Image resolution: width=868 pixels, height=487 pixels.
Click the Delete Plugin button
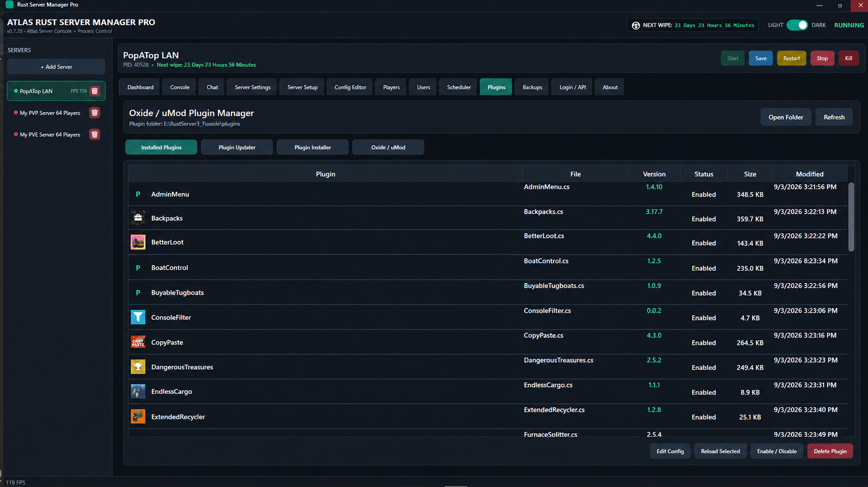coord(830,451)
